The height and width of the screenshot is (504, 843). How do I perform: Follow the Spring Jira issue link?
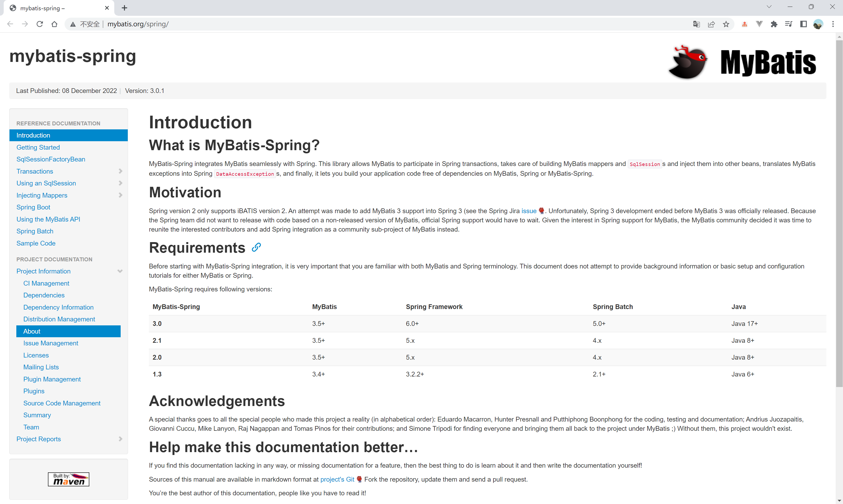click(529, 211)
